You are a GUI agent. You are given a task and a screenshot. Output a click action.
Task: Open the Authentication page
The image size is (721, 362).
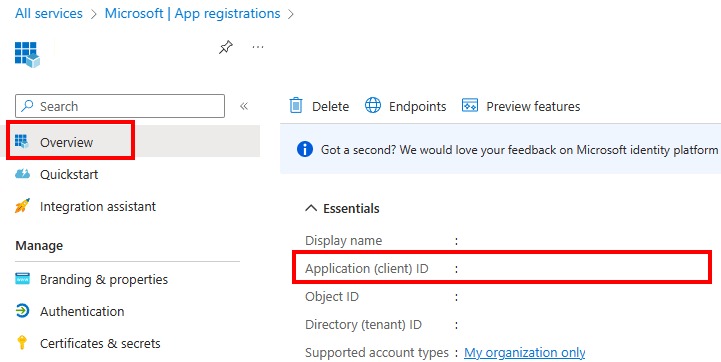coord(82,311)
